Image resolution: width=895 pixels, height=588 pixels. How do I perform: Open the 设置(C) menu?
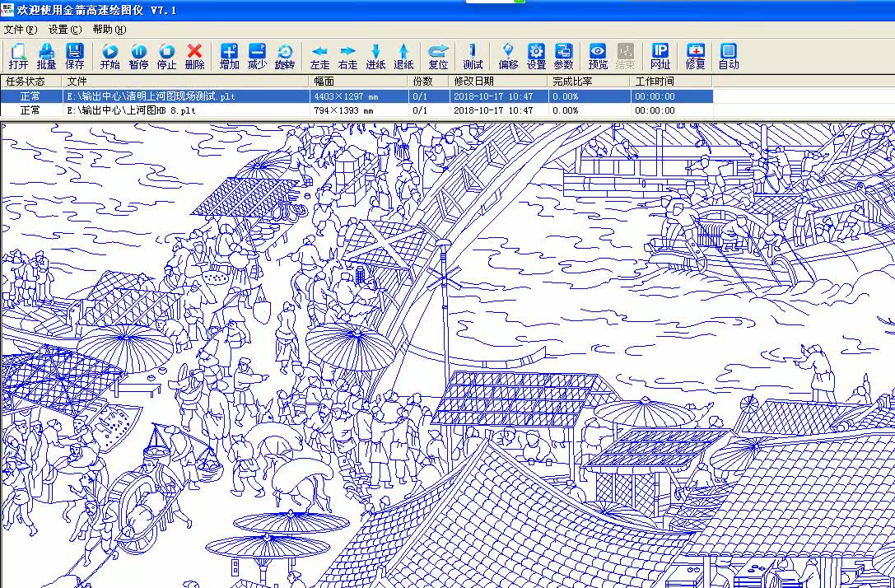coord(65,30)
